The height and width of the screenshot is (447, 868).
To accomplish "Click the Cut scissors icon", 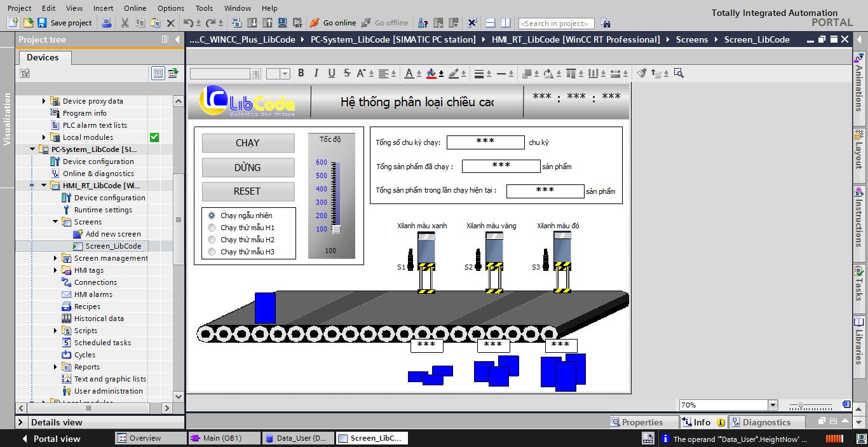I will pyautogui.click(x=125, y=23).
